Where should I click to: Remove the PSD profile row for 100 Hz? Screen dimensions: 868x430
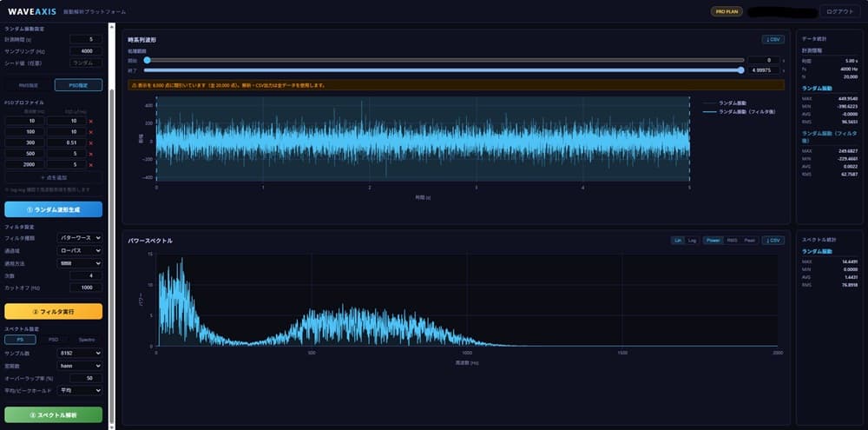[x=91, y=132]
